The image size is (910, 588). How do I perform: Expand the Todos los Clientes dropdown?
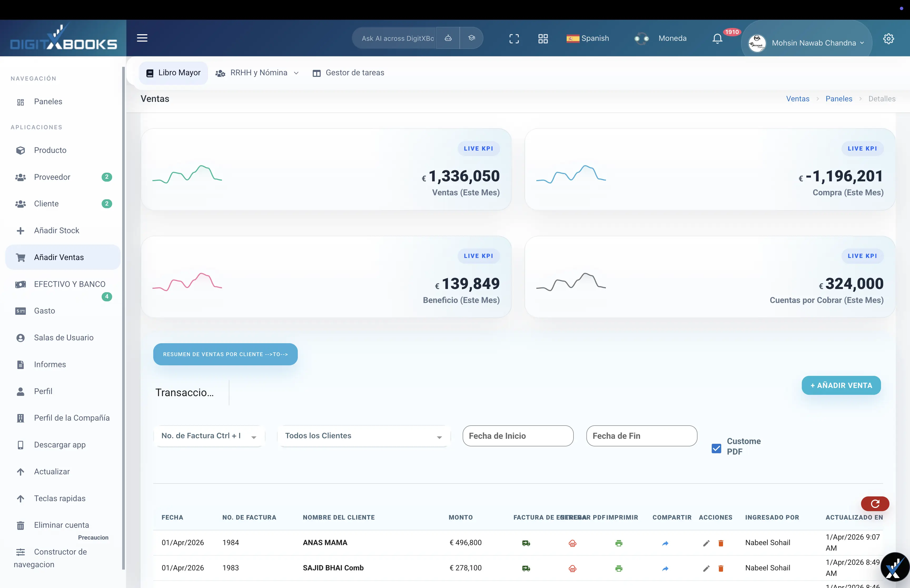(363, 436)
